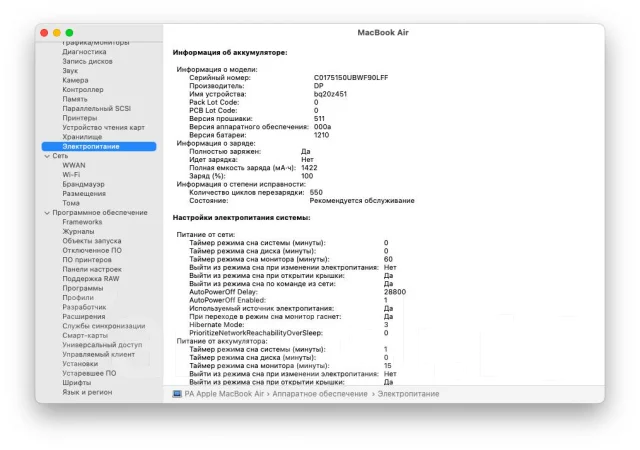
Task: Select Устройство чтения карт
Action: point(103,127)
